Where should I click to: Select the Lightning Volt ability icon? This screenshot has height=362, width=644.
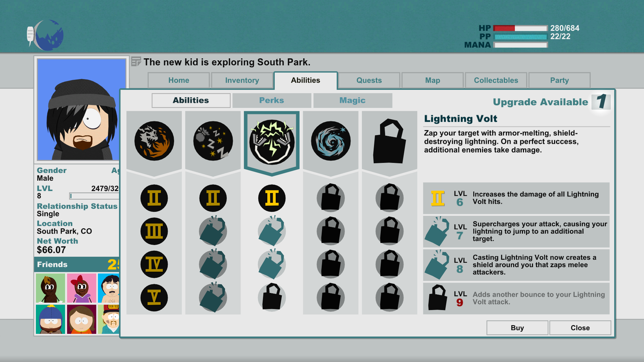272,142
